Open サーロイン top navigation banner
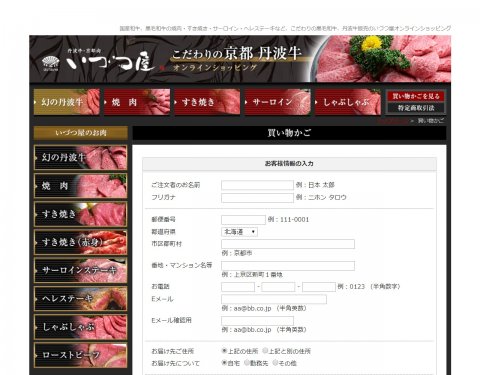The height and width of the screenshot is (375, 480). coord(278,102)
